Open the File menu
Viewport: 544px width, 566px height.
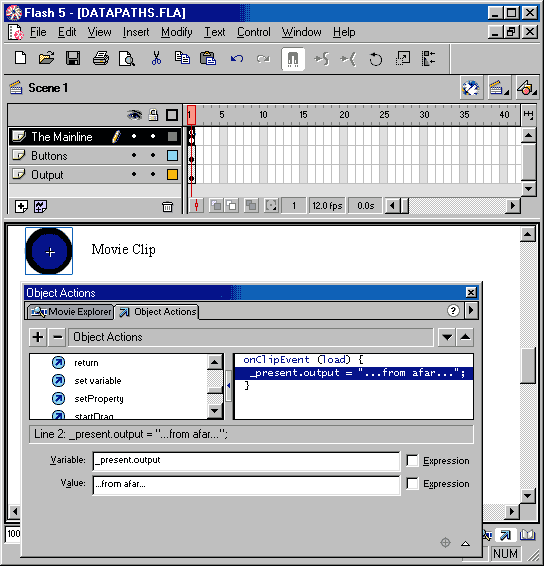click(38, 32)
